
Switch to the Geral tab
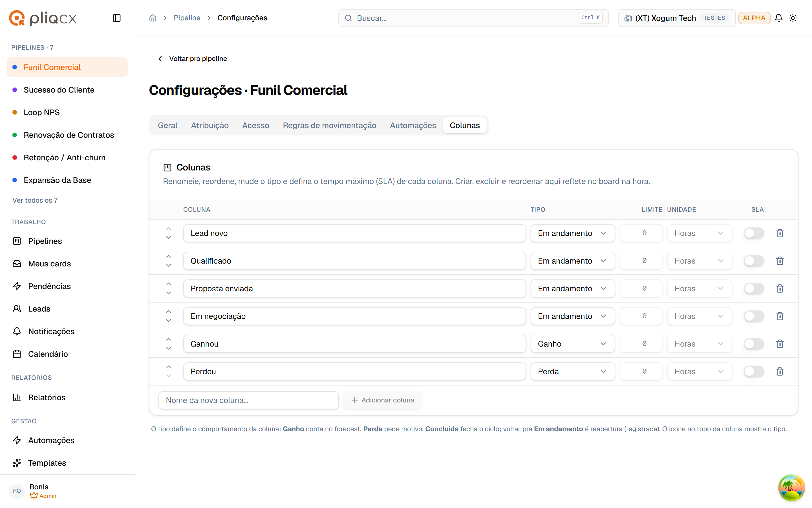click(167, 125)
